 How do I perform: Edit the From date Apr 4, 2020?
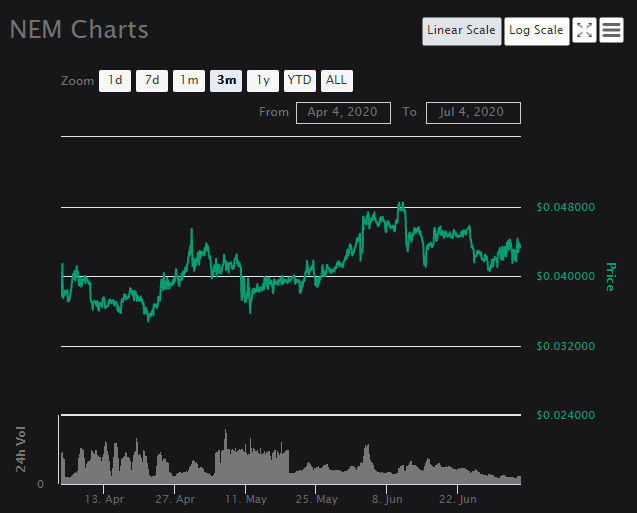point(343,113)
